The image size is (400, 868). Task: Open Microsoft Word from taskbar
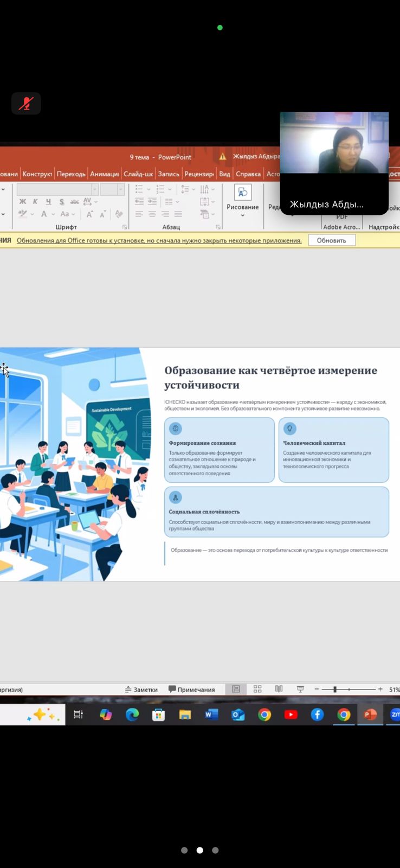(211, 714)
